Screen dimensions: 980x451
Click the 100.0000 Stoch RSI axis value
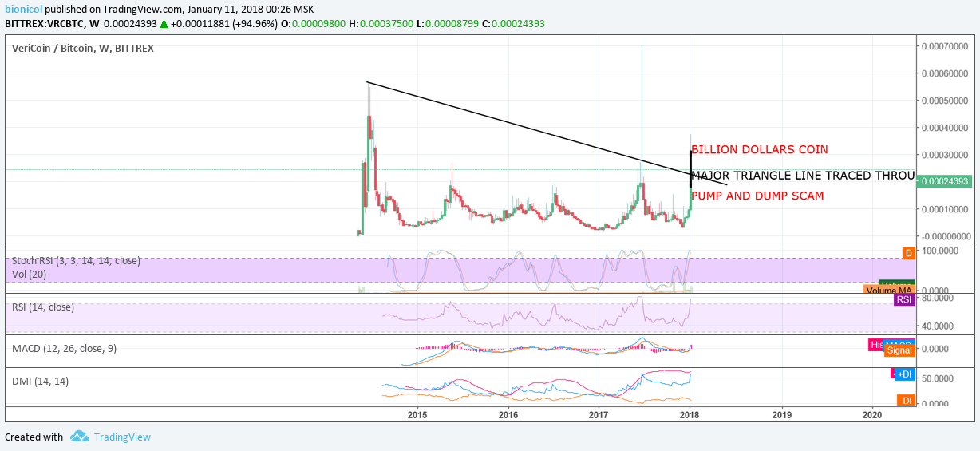click(939, 250)
